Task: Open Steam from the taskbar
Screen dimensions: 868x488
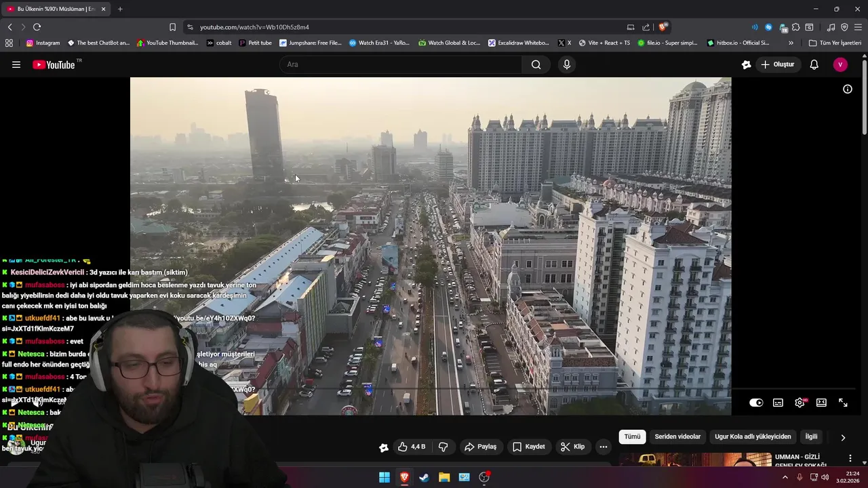Action: (x=424, y=477)
